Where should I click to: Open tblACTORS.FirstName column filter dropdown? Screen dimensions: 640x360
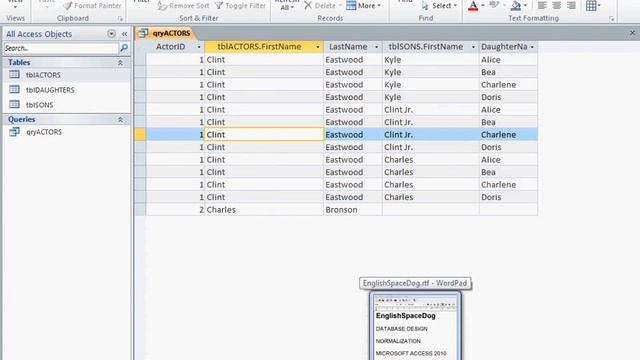tap(318, 47)
